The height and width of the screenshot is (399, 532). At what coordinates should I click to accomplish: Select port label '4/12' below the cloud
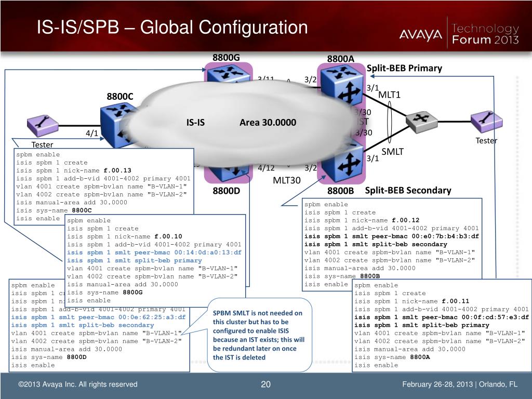pos(266,168)
